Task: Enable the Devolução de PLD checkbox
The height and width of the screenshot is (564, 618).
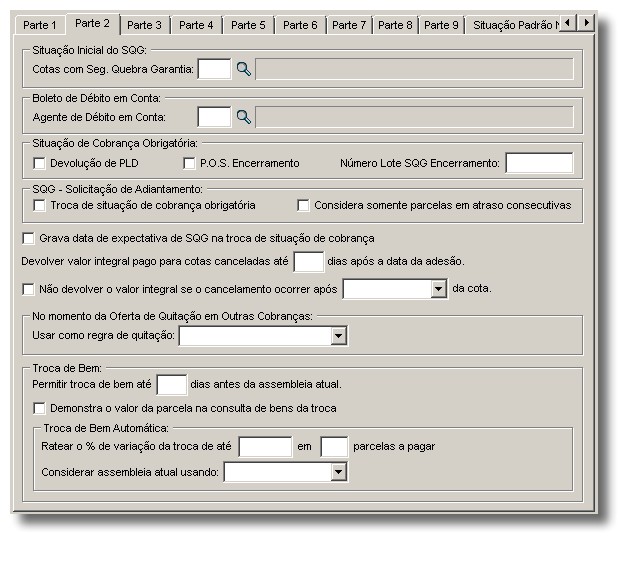Action: pos(39,163)
